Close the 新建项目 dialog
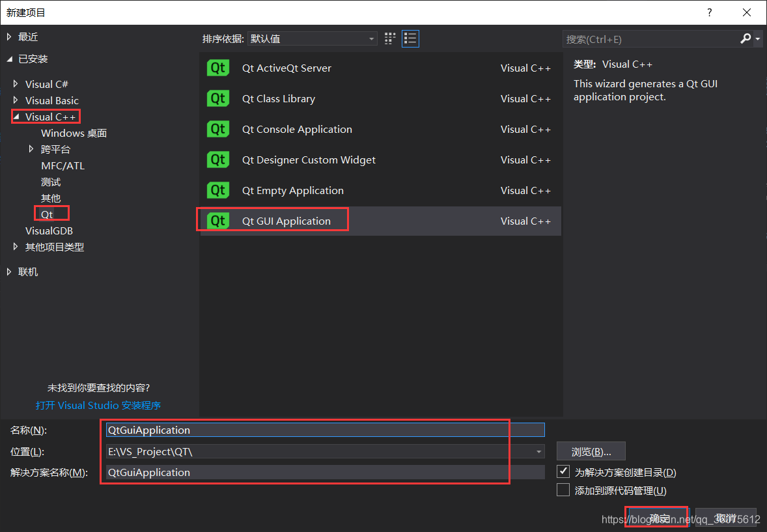Viewport: 767px width, 532px height. point(746,12)
